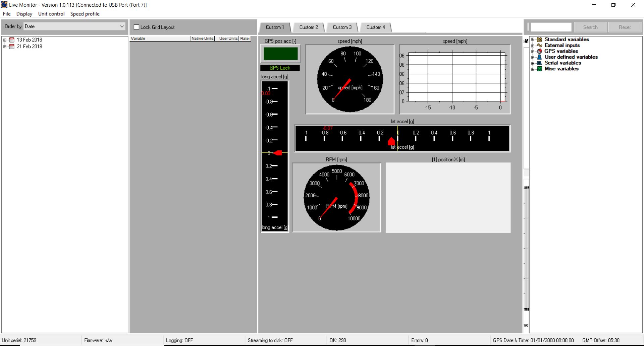
Task: Click the User defined variables person icon
Action: tap(540, 57)
